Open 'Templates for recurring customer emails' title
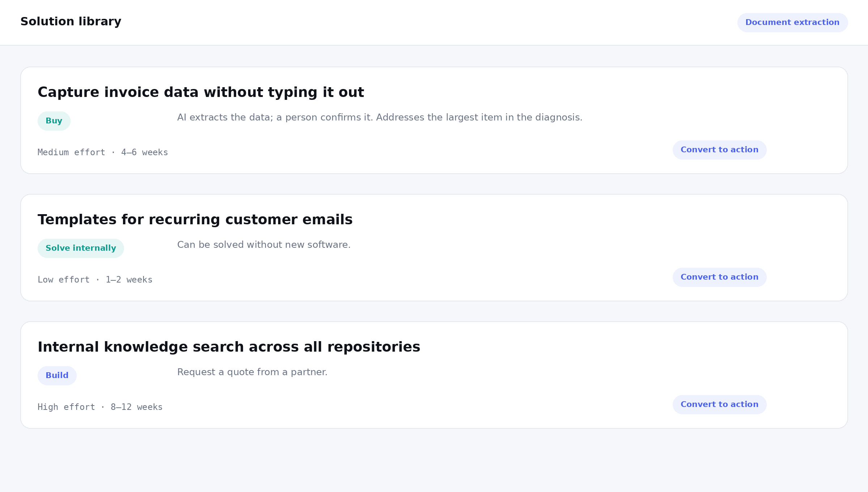868x492 pixels. (195, 220)
